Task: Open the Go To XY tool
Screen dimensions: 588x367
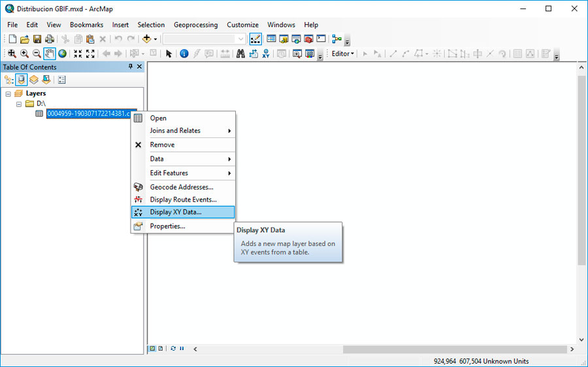Action: click(x=266, y=54)
